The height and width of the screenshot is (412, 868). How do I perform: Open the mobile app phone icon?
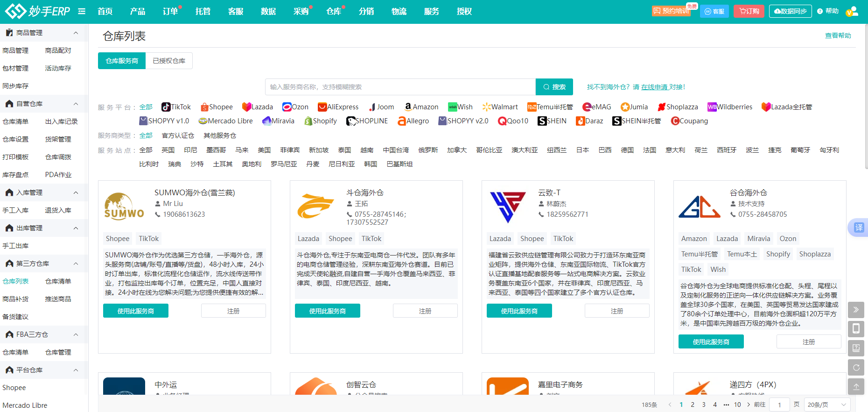[856, 329]
